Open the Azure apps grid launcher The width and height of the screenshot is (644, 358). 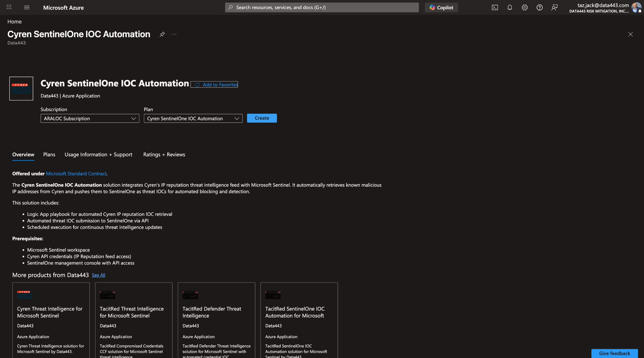[x=9, y=7]
